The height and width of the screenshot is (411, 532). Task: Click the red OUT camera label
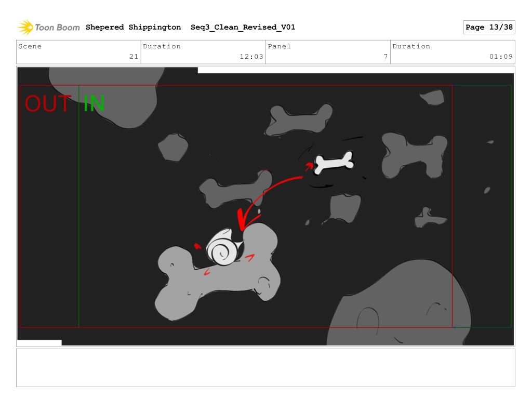click(48, 104)
